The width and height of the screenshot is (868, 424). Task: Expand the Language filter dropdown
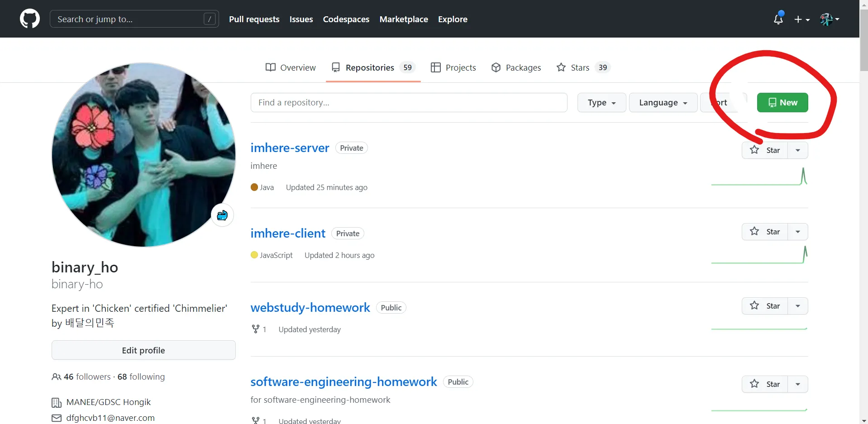[x=663, y=103]
